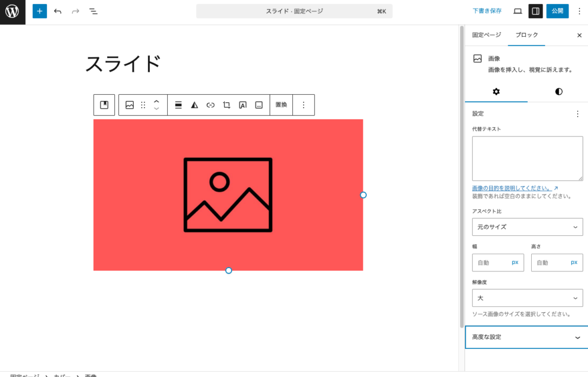Switch to the styles half-circle tab
The height and width of the screenshot is (377, 588).
coord(559,92)
